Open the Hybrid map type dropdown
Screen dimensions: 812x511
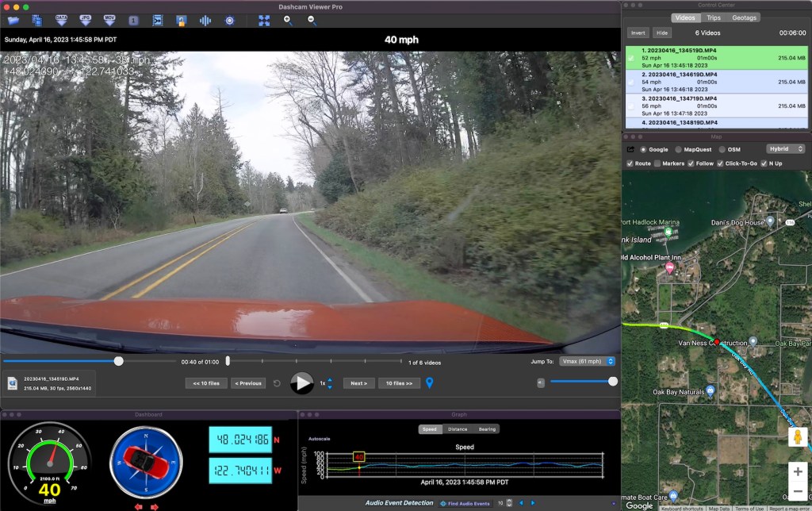point(785,148)
